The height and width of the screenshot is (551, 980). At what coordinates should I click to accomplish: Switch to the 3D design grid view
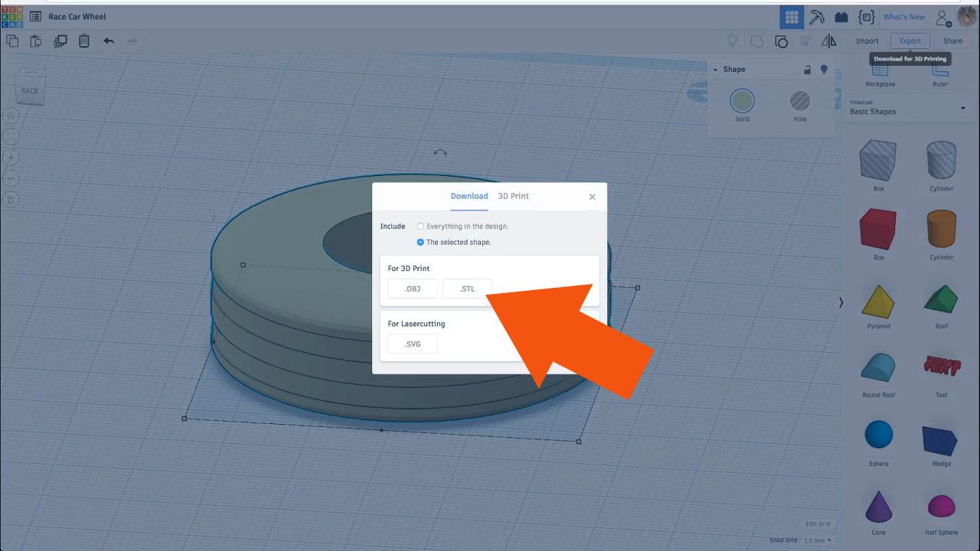pos(792,17)
